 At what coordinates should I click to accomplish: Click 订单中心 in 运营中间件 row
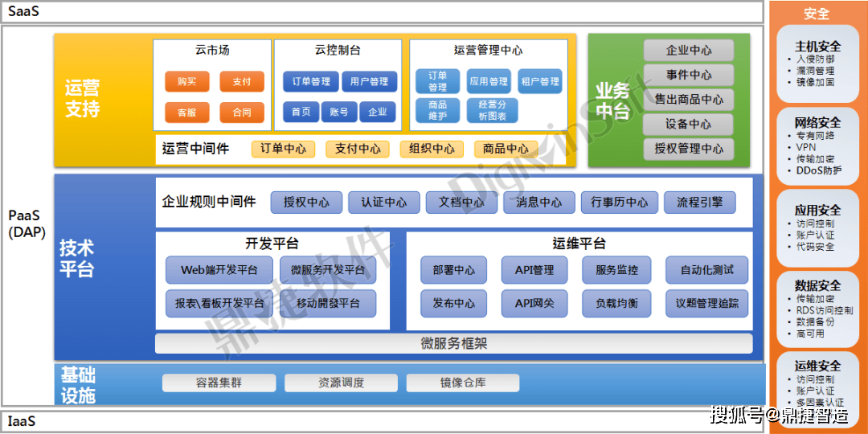tap(283, 149)
